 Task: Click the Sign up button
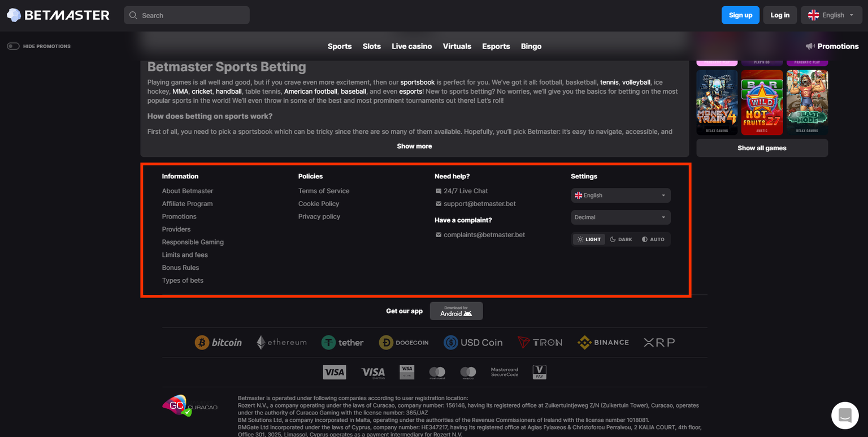pyautogui.click(x=740, y=15)
